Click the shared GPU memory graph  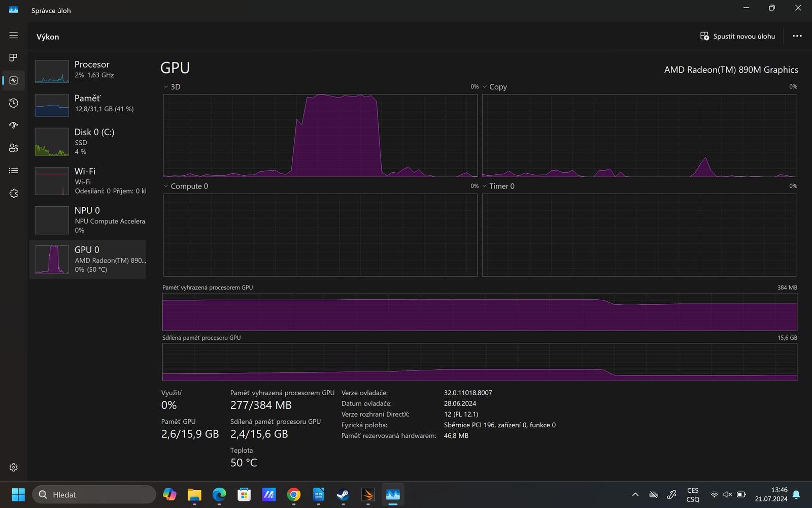point(480,362)
